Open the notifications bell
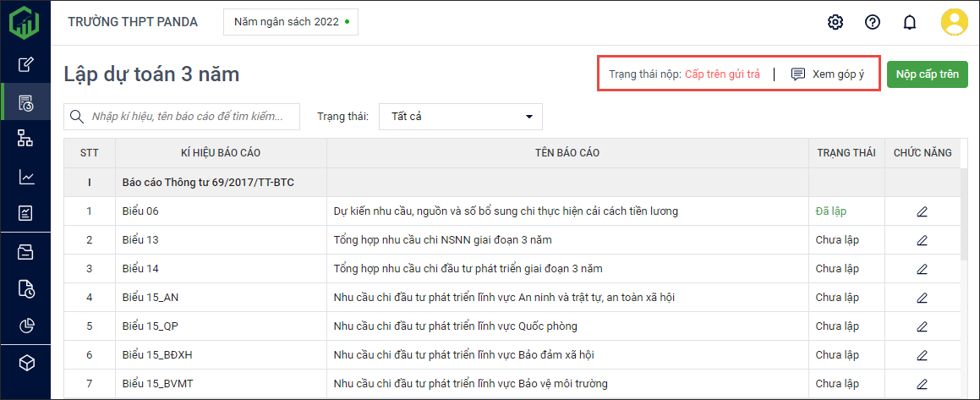980x400 pixels. click(910, 22)
